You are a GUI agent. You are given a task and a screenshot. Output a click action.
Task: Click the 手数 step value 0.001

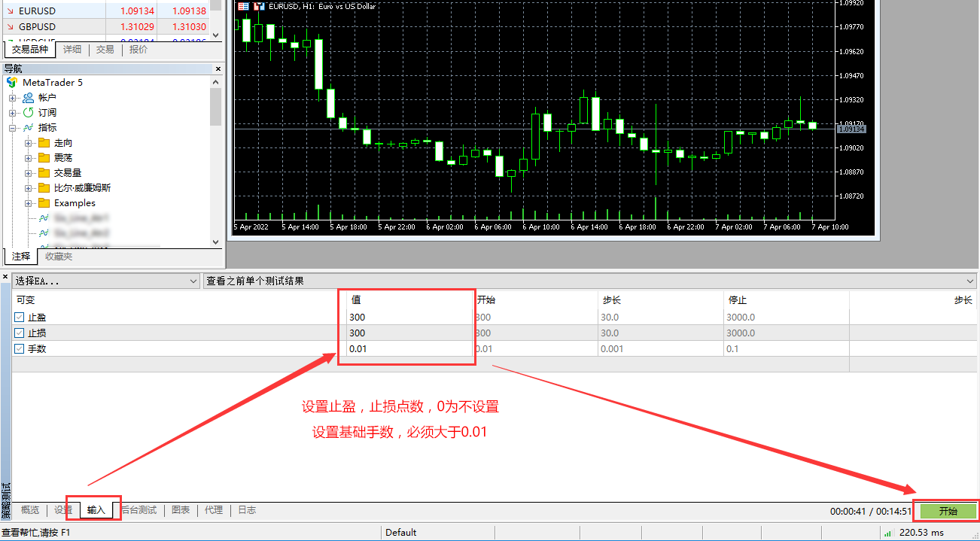click(613, 348)
